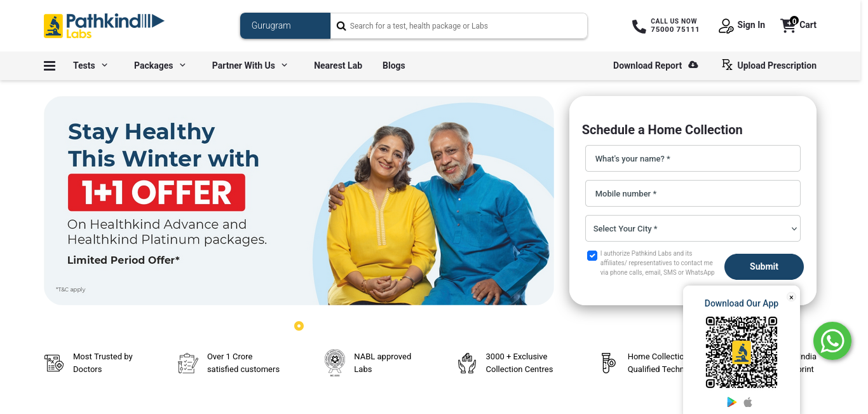Expand the Packages dropdown menu
Image resolution: width=868 pixels, height=414 pixels.
click(160, 65)
